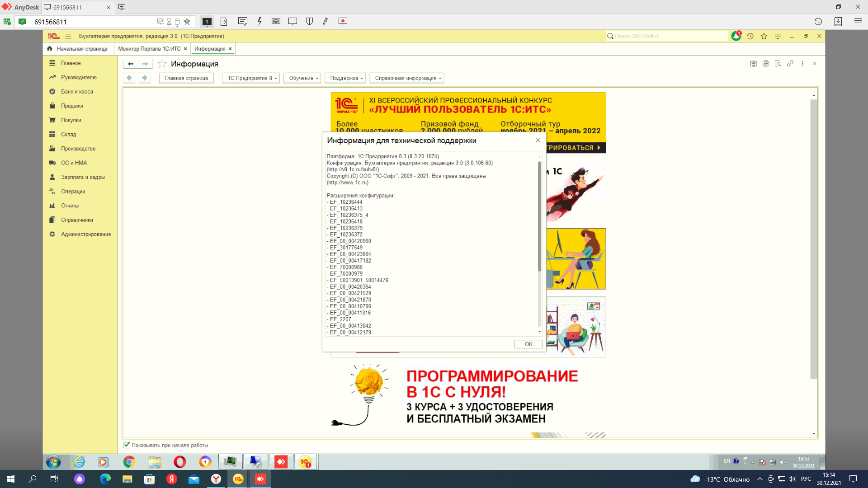Open the Администрирование section
Image resolution: width=868 pixels, height=488 pixels.
pyautogui.click(x=86, y=234)
